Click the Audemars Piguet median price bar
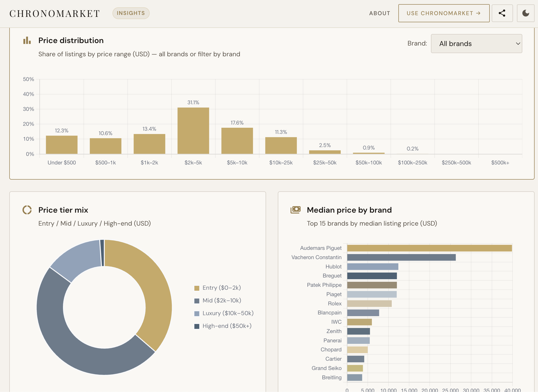The height and width of the screenshot is (392, 538). click(x=429, y=248)
